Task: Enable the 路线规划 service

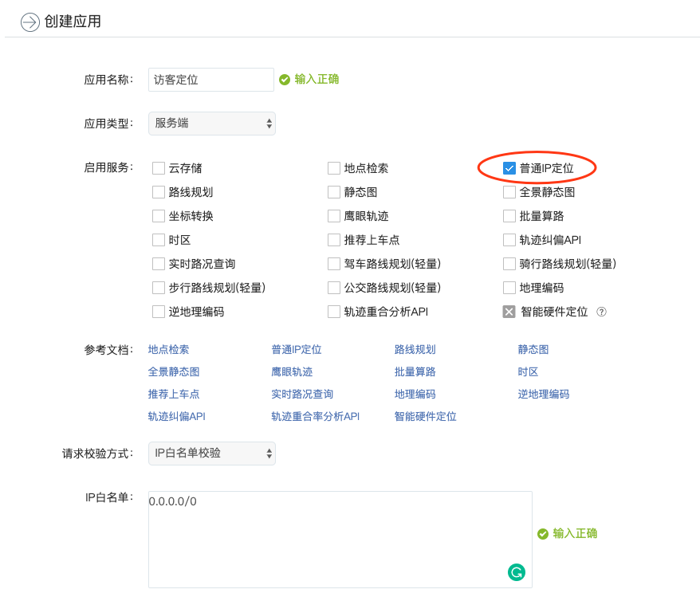Action: tap(158, 192)
